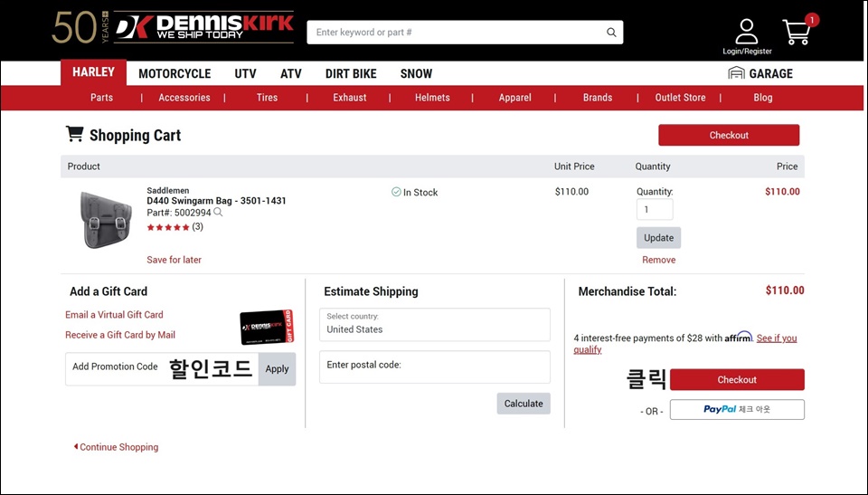Click the Dennis Kirk logo
Screen dimensions: 868x495
pyautogui.click(x=203, y=27)
